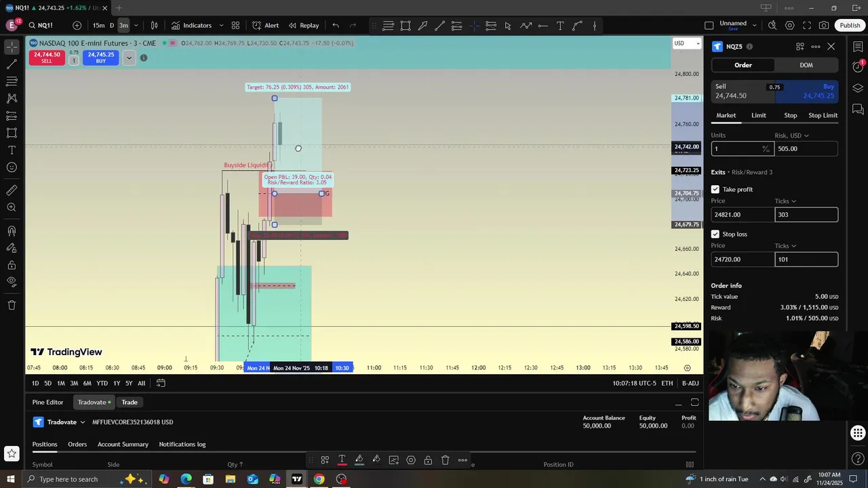Open the Take profit Ticks dropdown
The width and height of the screenshot is (868, 488).
pyautogui.click(x=785, y=201)
